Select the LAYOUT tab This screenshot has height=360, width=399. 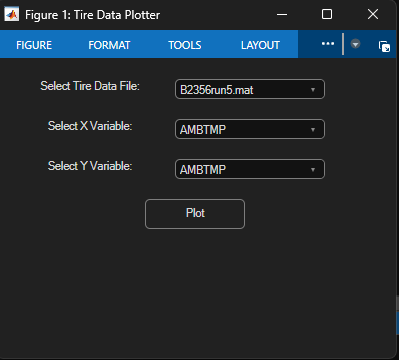tap(260, 45)
